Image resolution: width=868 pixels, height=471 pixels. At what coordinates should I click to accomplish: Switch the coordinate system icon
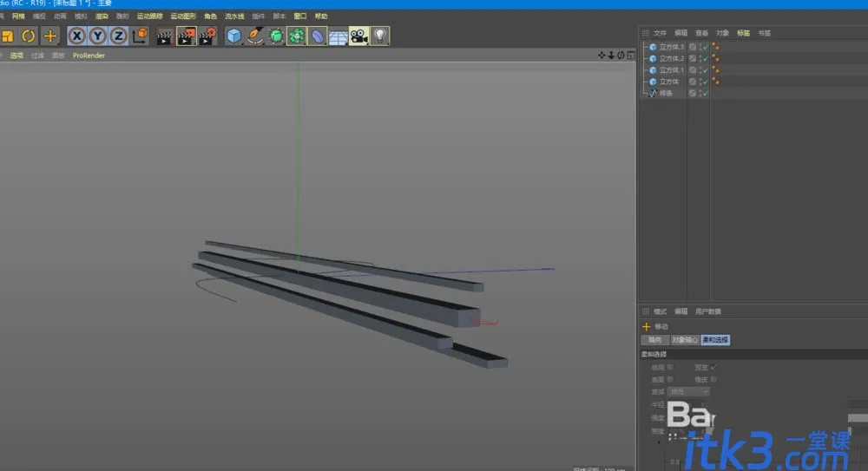[140, 36]
